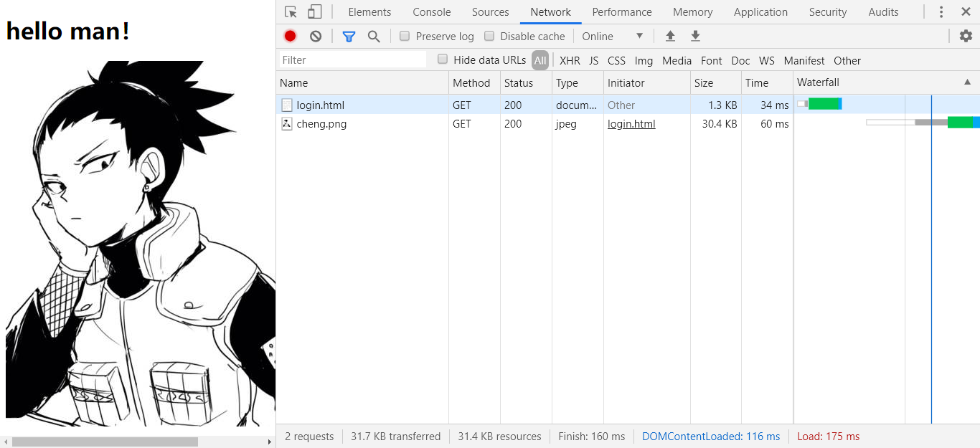Open the network search magnifier icon
Image resolution: width=980 pixels, height=448 pixels.
(374, 37)
